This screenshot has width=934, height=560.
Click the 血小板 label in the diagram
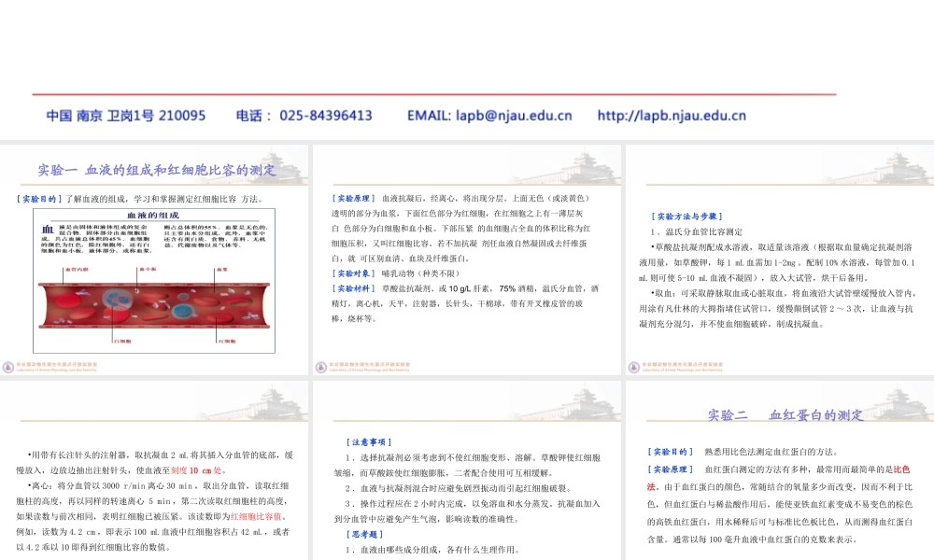tap(148, 269)
